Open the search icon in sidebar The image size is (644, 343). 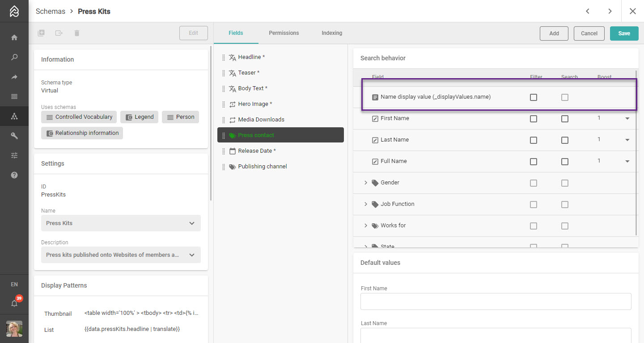tap(14, 57)
